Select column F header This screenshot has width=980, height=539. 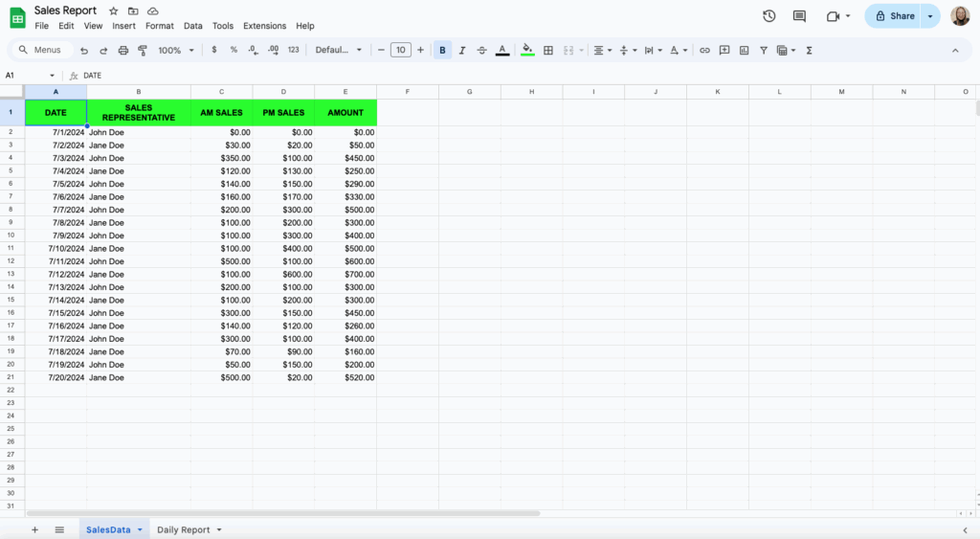408,92
